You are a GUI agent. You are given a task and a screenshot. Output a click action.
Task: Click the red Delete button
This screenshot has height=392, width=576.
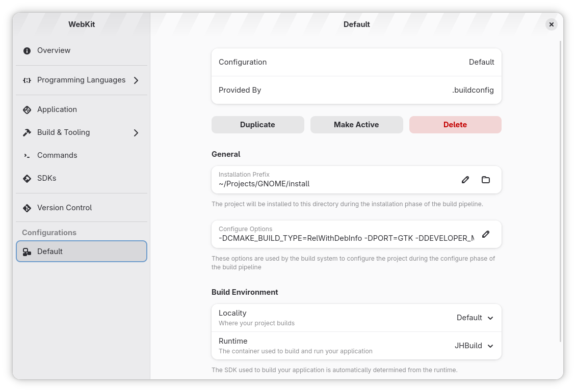[455, 125]
